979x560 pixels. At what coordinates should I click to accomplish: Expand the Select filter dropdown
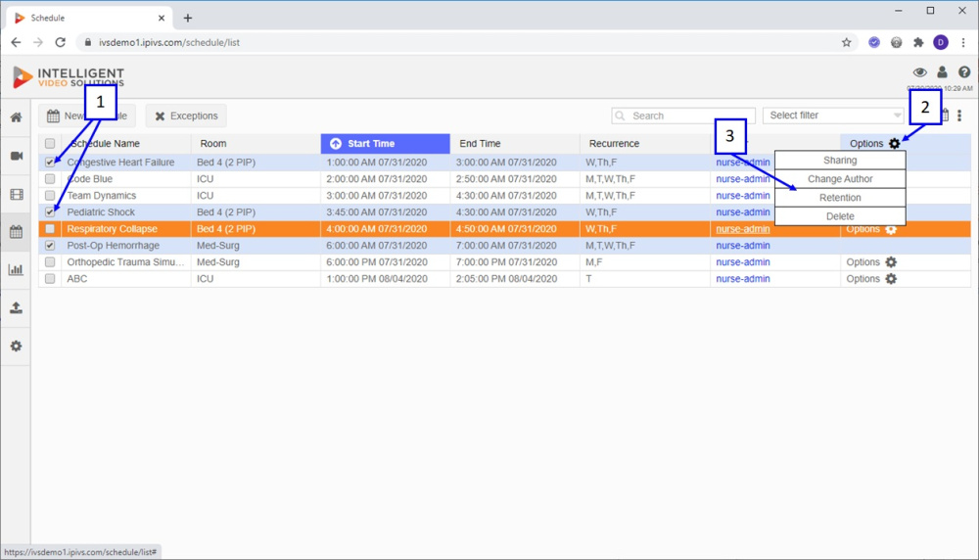pyautogui.click(x=833, y=116)
